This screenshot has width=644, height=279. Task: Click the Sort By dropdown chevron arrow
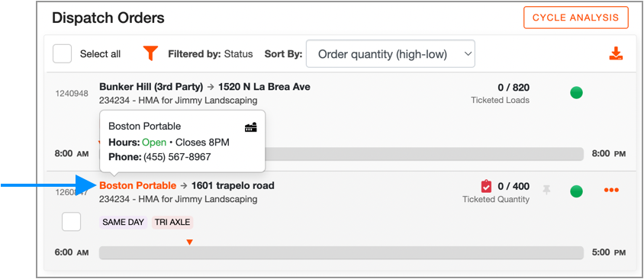tap(467, 54)
